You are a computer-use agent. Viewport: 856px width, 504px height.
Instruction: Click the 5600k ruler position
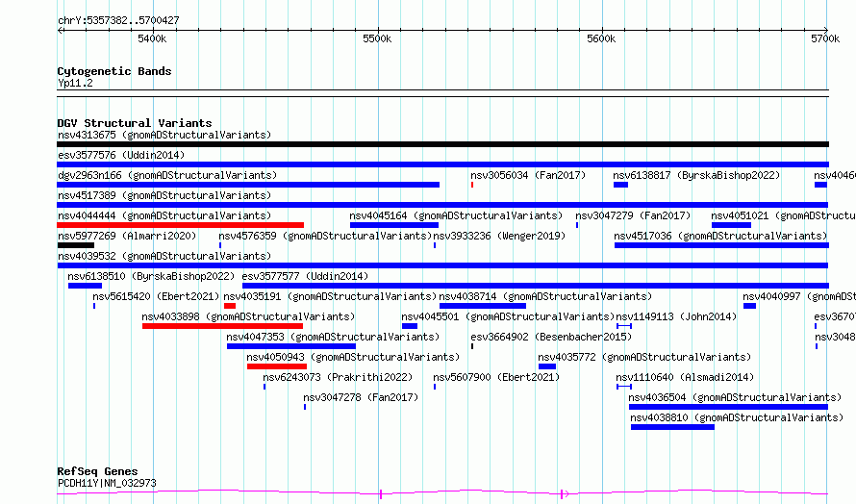(x=601, y=38)
